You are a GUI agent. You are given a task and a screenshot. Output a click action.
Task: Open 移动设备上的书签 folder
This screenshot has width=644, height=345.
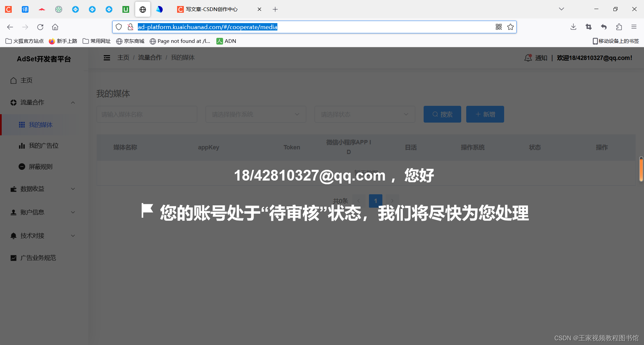pyautogui.click(x=616, y=41)
